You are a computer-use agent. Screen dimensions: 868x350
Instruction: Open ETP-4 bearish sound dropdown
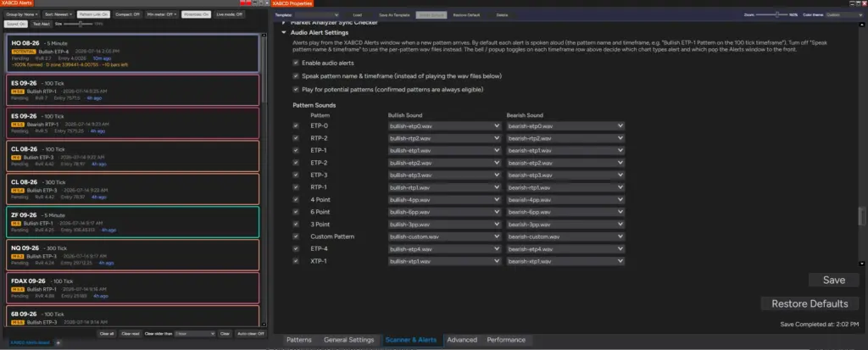(565, 248)
